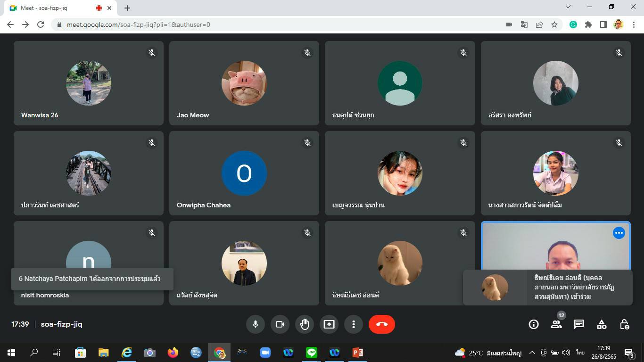Open the Chrome extensions puzzle icon

[588, 25]
